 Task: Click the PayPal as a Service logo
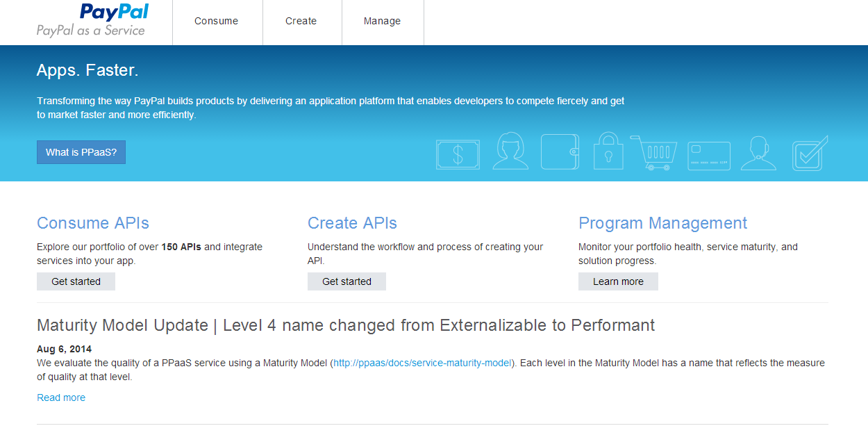[92, 20]
